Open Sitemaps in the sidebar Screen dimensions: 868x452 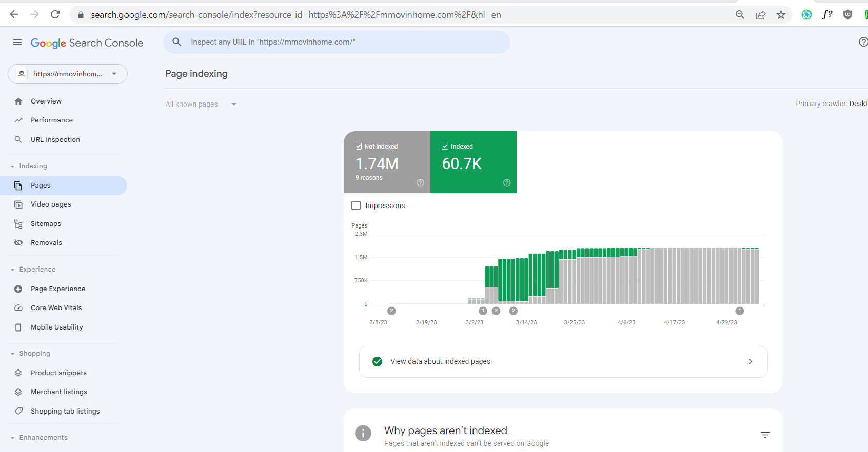(46, 224)
